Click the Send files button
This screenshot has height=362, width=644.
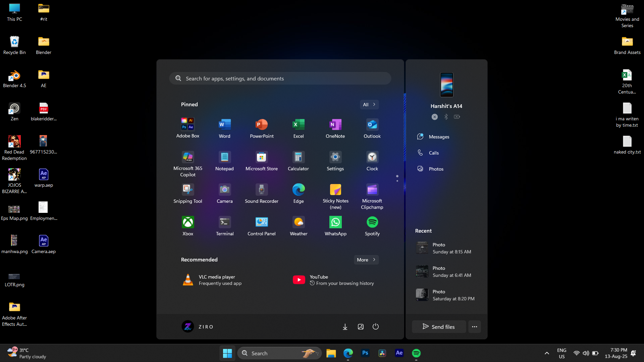(x=439, y=326)
